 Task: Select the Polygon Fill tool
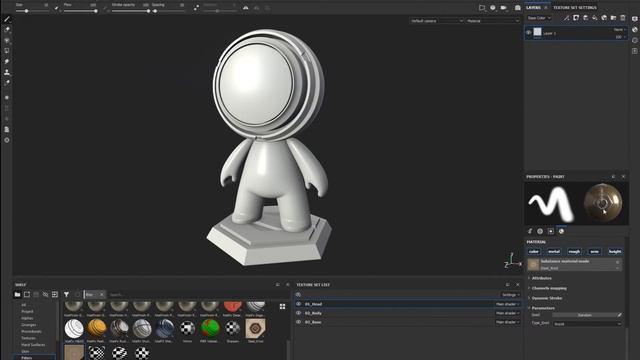coord(7,51)
